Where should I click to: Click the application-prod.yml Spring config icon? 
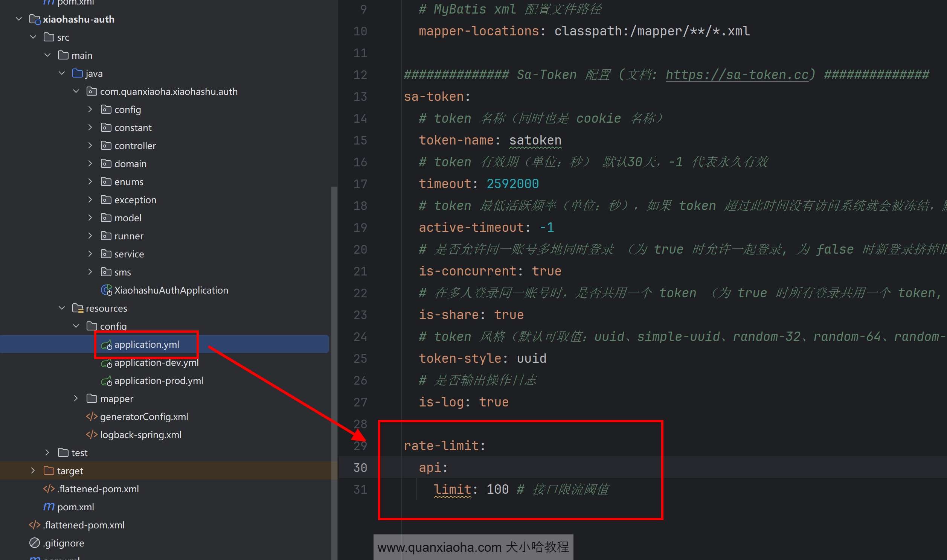[x=107, y=381]
